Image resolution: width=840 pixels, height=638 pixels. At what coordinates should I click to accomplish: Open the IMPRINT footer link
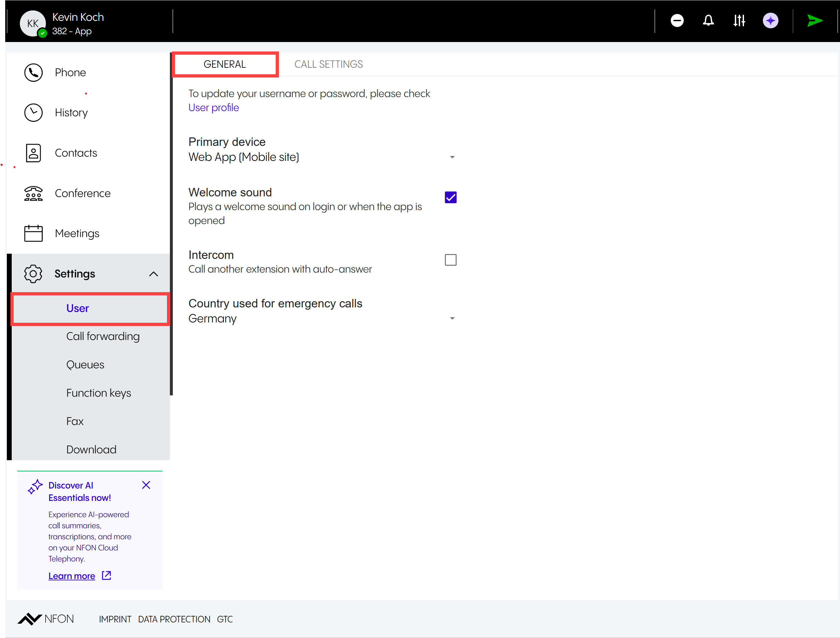[x=115, y=619]
